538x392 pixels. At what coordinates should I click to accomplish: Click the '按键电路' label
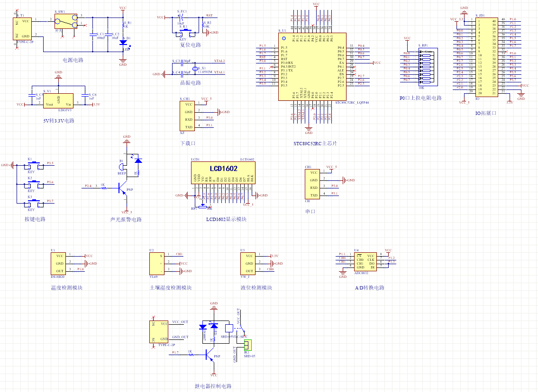click(35, 219)
